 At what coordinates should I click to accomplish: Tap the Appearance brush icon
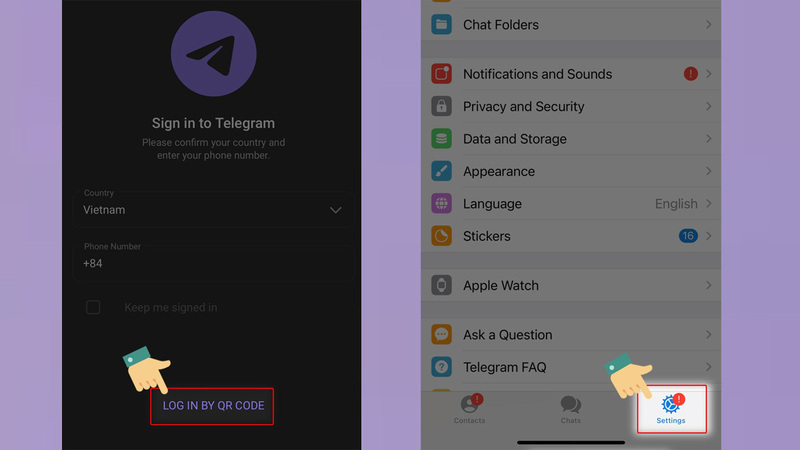point(441,171)
